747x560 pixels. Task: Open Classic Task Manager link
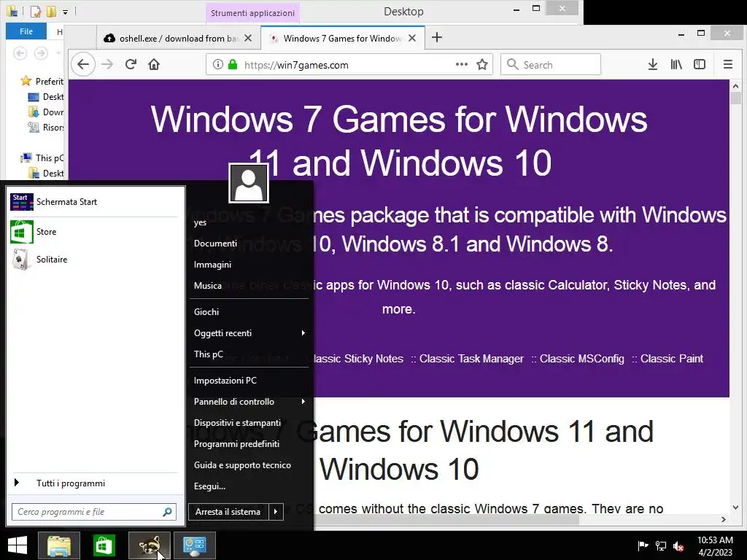471,359
